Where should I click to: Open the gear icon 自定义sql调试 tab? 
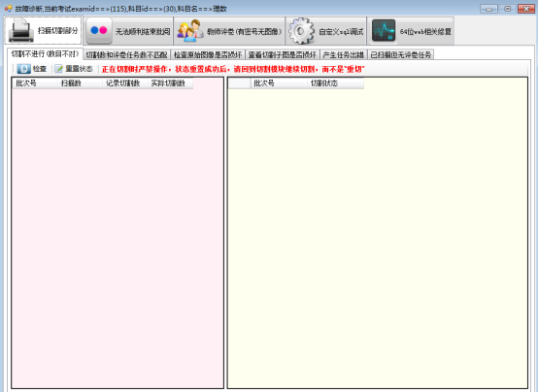(326, 31)
